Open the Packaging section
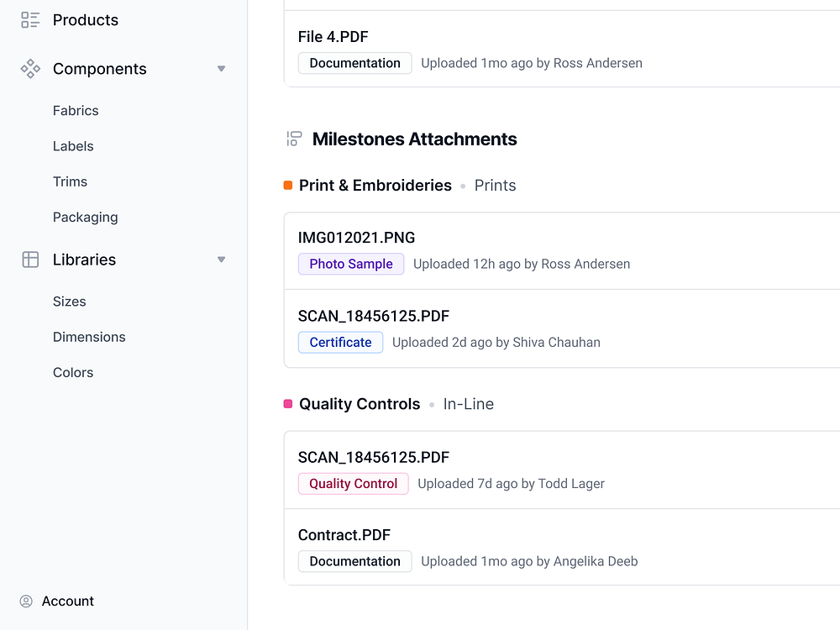 pos(85,217)
